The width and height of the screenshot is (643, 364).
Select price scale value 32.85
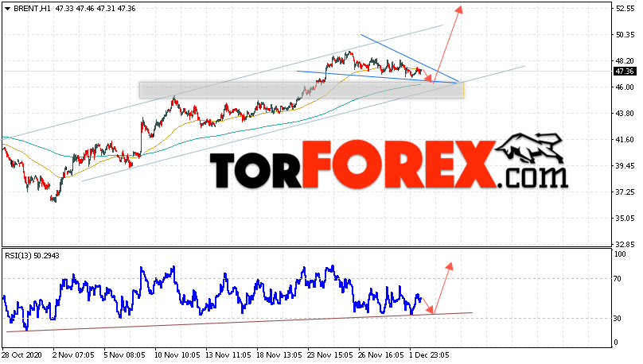pyautogui.click(x=625, y=245)
